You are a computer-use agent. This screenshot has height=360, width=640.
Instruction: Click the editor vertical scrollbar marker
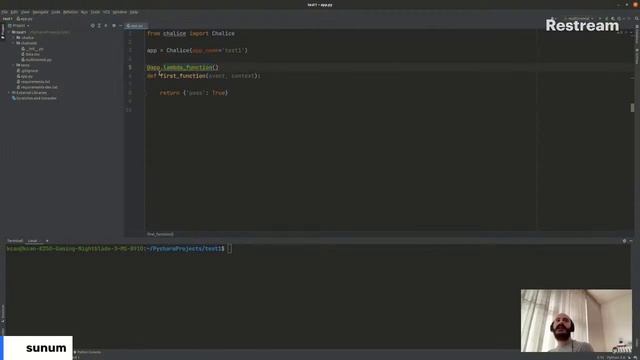(x=632, y=108)
